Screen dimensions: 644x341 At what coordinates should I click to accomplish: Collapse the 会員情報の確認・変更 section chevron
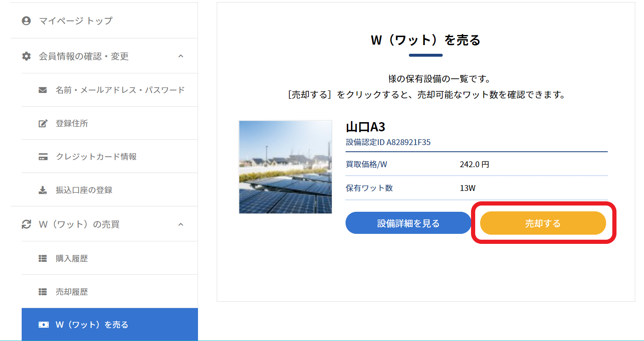point(180,56)
